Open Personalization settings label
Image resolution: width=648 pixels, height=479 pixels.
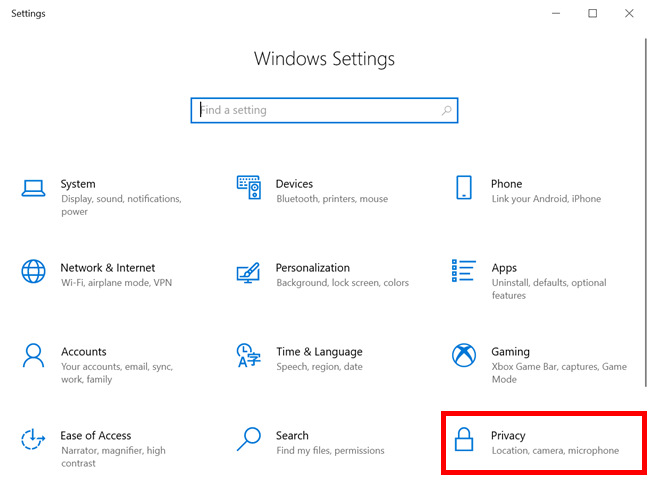click(x=313, y=268)
